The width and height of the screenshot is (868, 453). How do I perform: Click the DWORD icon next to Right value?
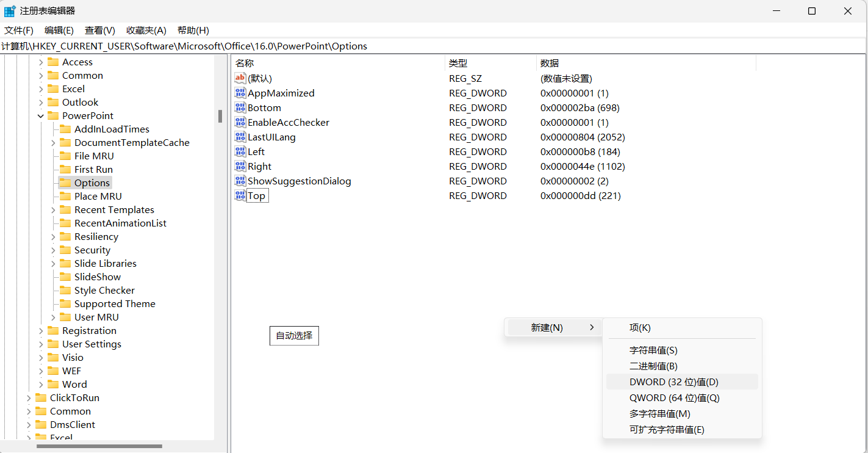(240, 166)
